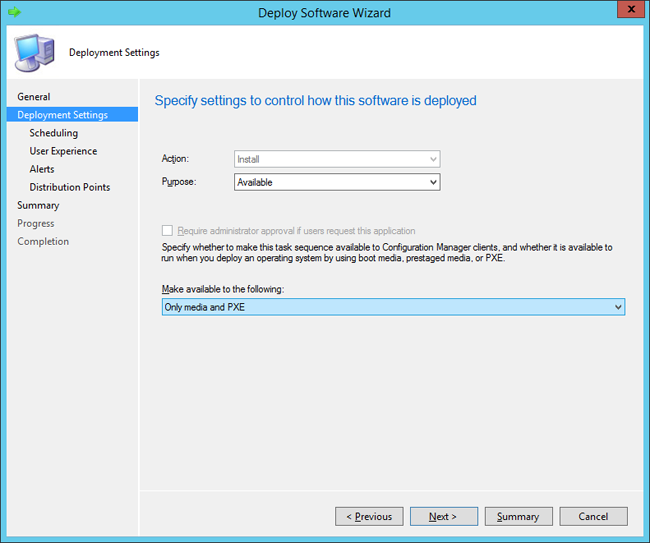Cancel the deployment wizard

point(593,516)
